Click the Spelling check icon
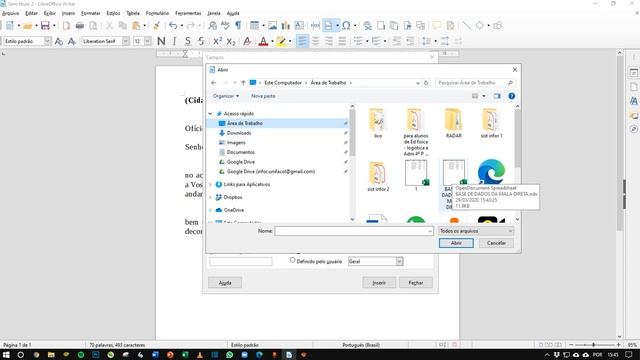This screenshot has height=360, width=640. (225, 26)
